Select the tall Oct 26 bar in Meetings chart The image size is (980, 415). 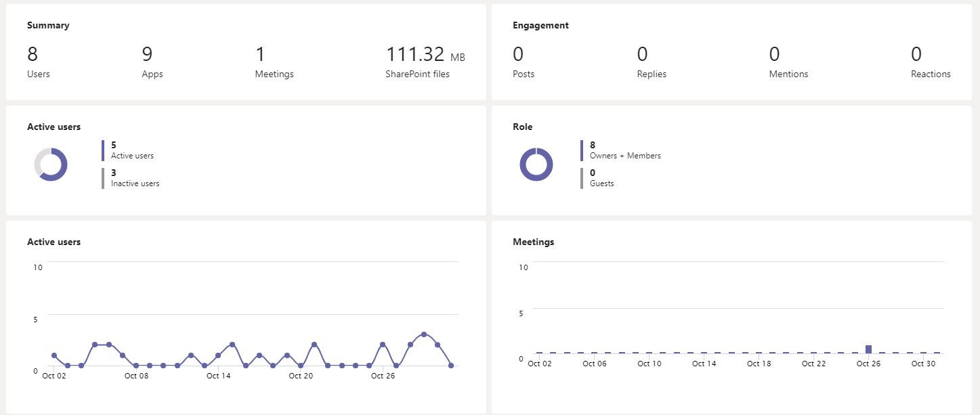click(868, 349)
